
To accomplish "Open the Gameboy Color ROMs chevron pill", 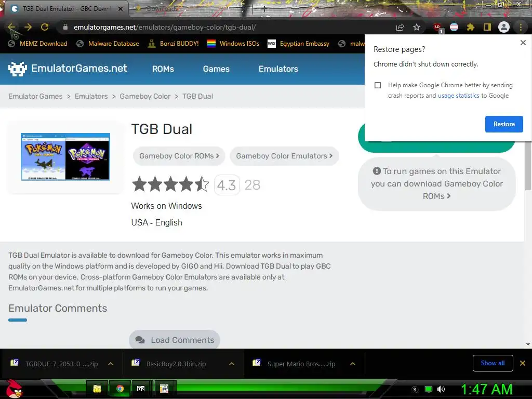I will pos(179,156).
